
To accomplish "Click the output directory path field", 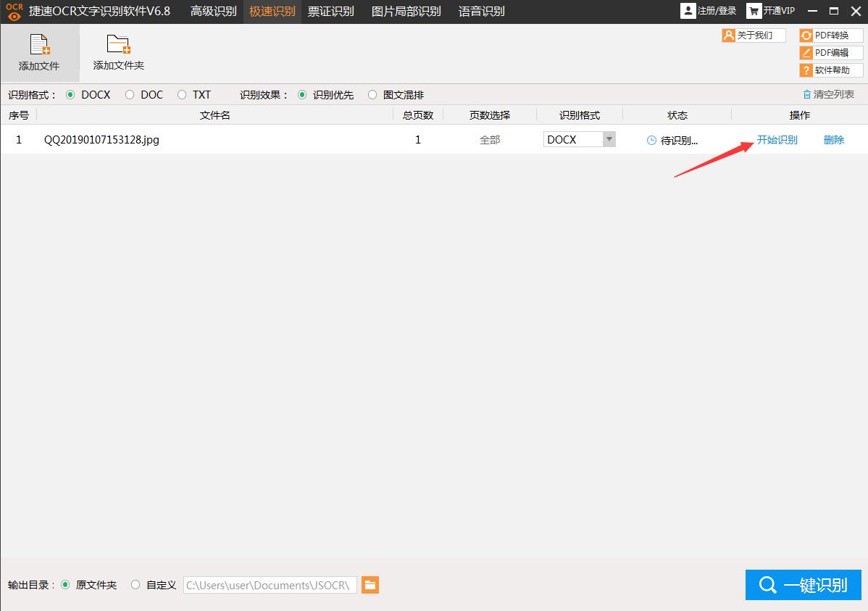I will [270, 585].
